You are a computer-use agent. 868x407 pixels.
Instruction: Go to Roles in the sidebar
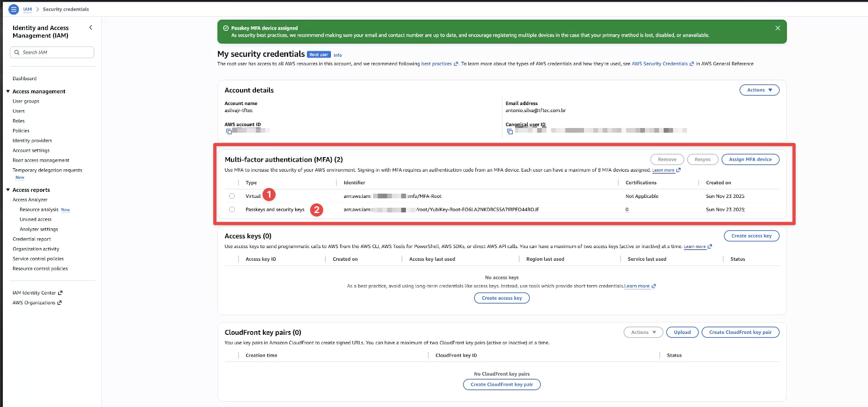tap(19, 121)
